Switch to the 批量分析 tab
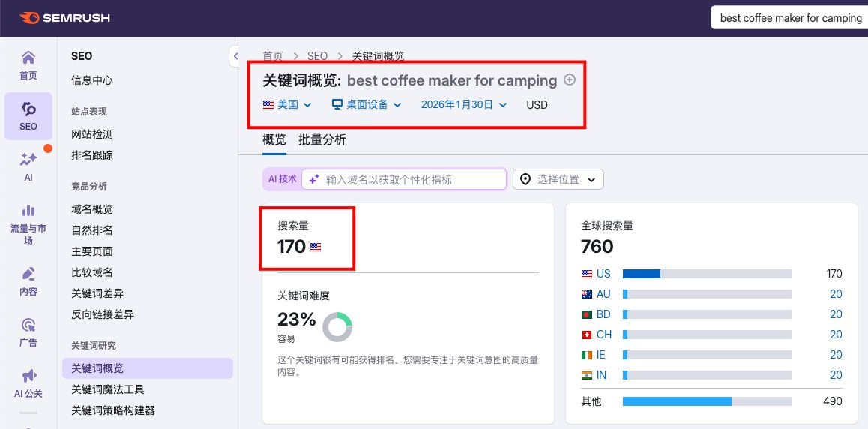 [x=322, y=139]
